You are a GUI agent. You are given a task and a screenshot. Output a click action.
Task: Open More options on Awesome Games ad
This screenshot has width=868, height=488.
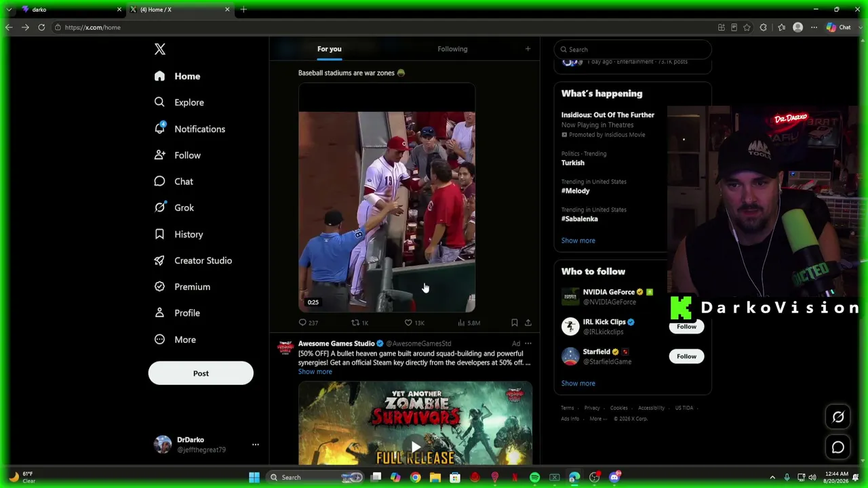(x=528, y=344)
